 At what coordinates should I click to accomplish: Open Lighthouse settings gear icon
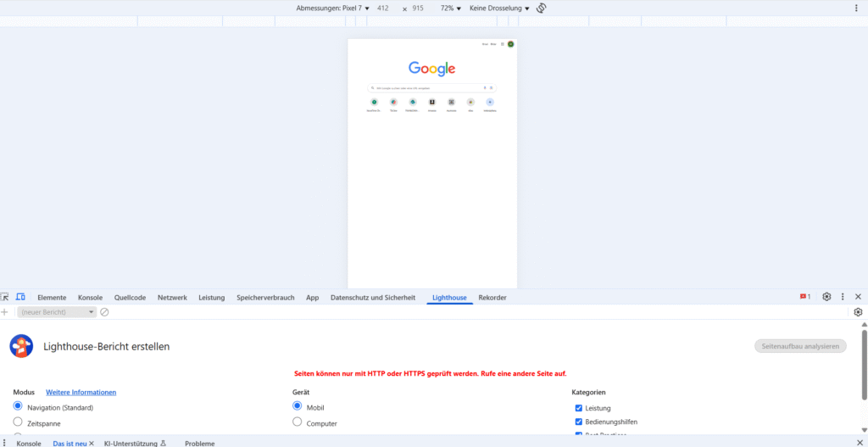(x=858, y=312)
